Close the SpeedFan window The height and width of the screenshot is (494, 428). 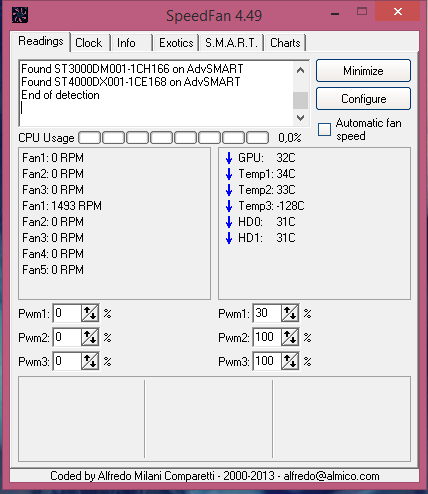tap(398, 12)
